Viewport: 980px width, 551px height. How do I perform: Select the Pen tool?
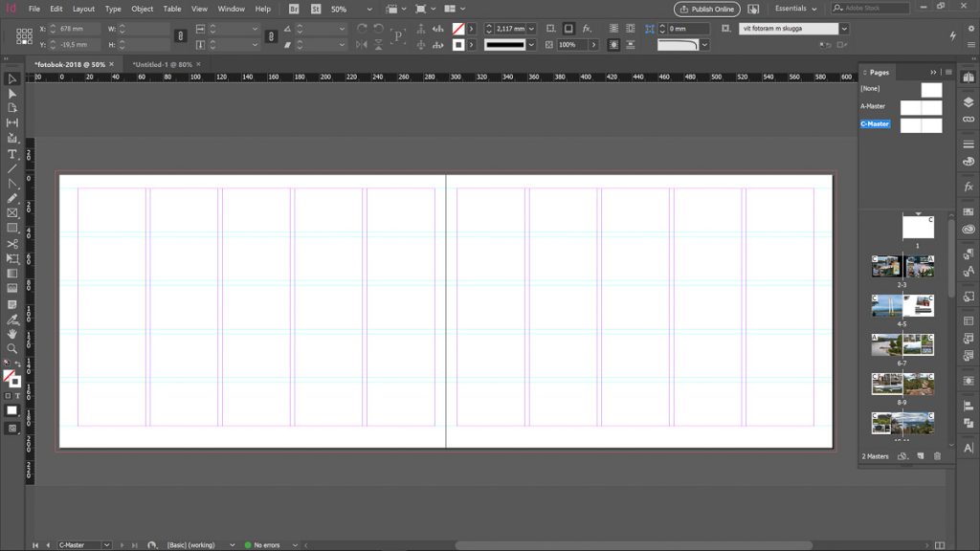pos(11,184)
